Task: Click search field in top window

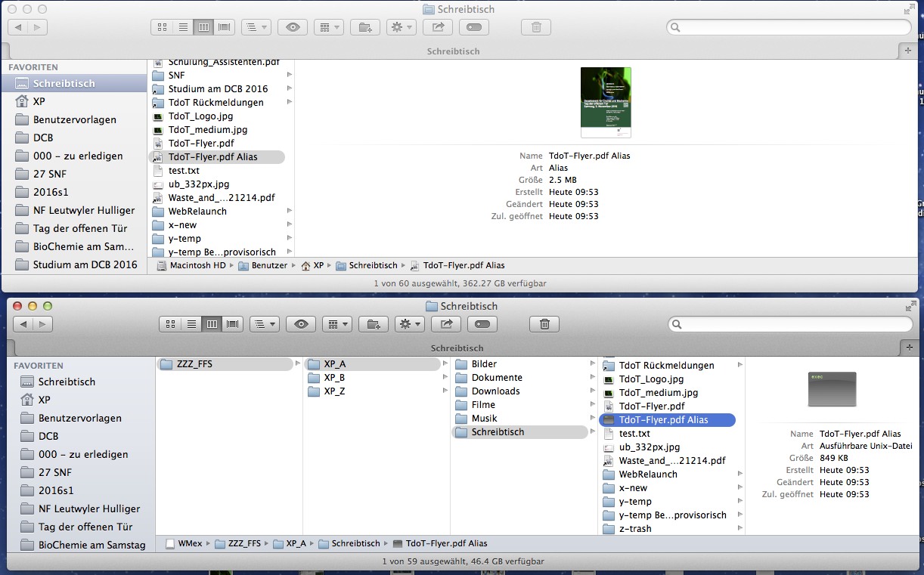Action: tap(789, 27)
